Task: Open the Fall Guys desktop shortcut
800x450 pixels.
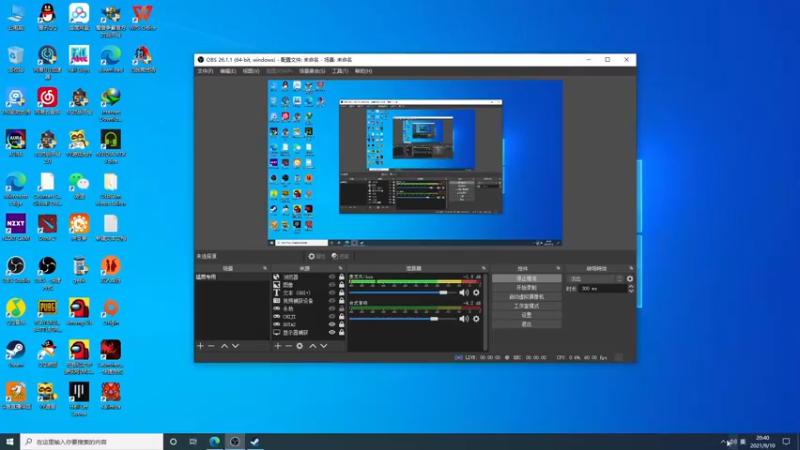Action: (79, 59)
